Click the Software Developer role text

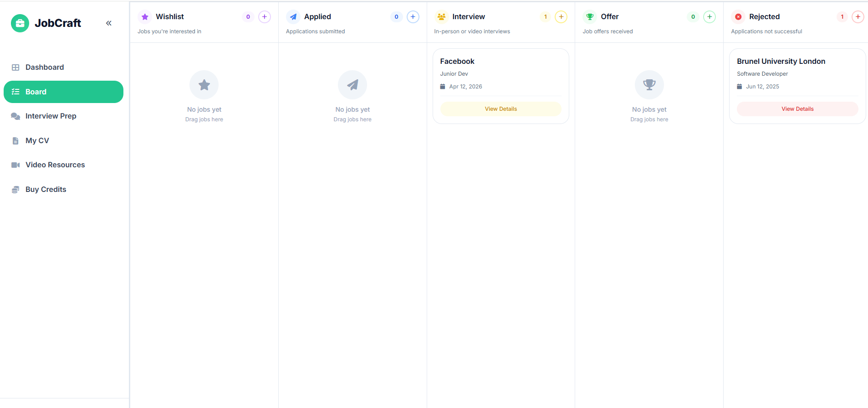(762, 74)
